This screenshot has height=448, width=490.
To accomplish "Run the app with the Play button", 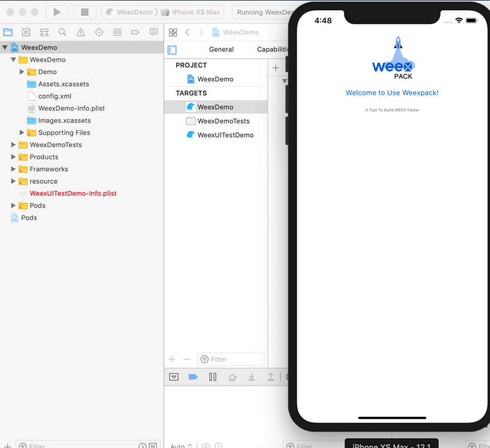I will click(57, 12).
